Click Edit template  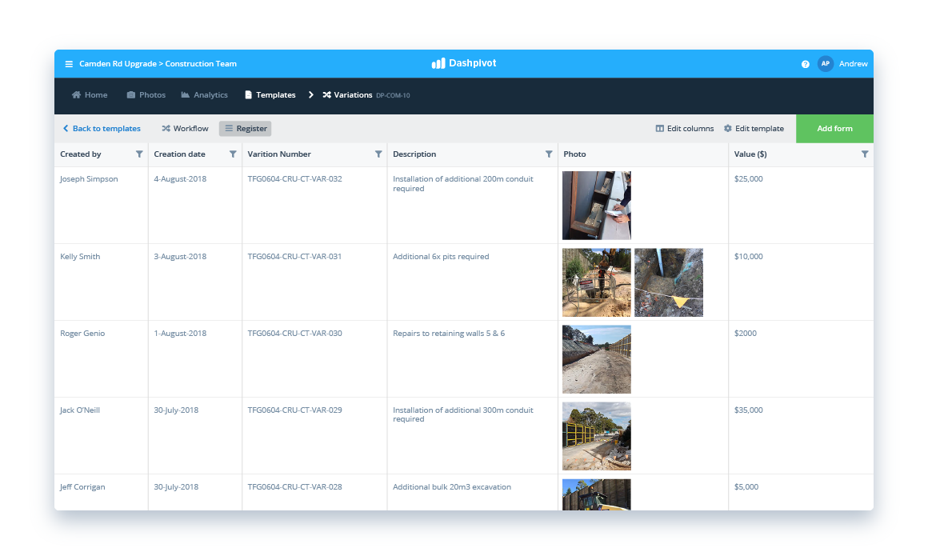coord(754,129)
